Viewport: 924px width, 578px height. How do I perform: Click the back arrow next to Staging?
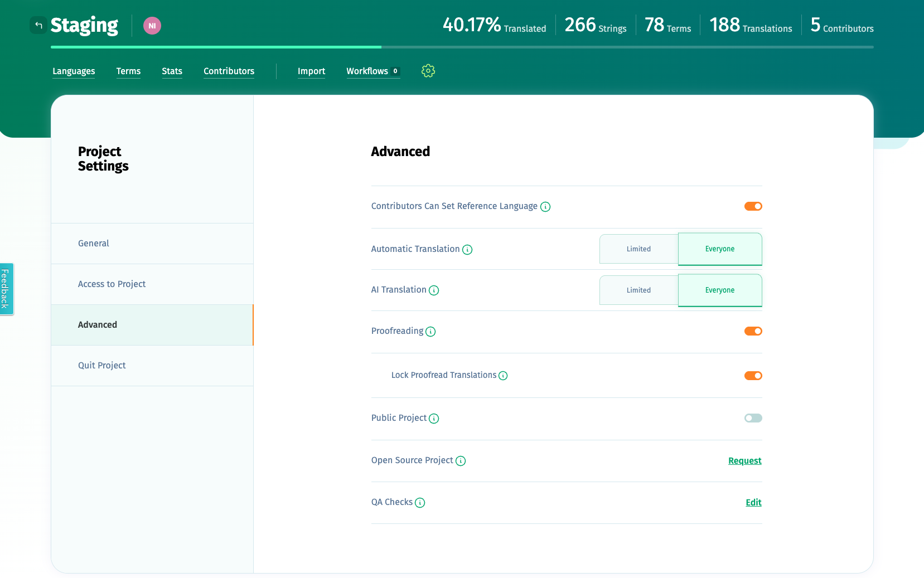point(38,25)
